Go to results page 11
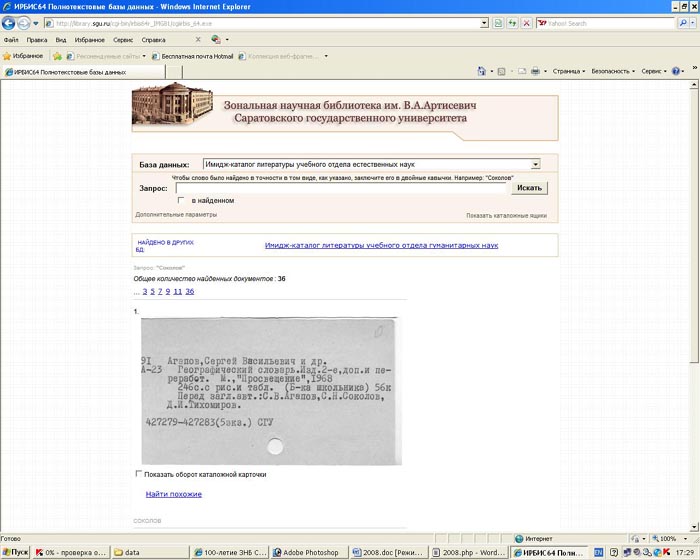The image size is (700, 560). [x=178, y=291]
